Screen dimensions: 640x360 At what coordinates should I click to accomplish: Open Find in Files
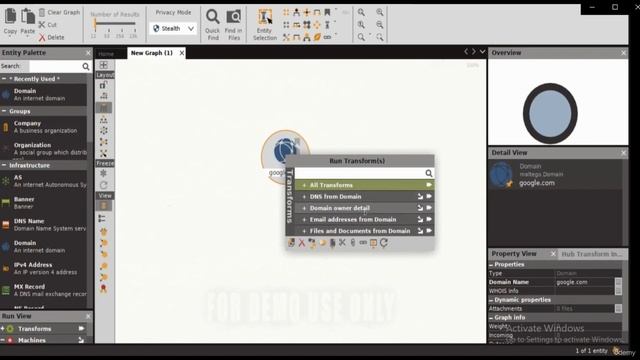233,24
